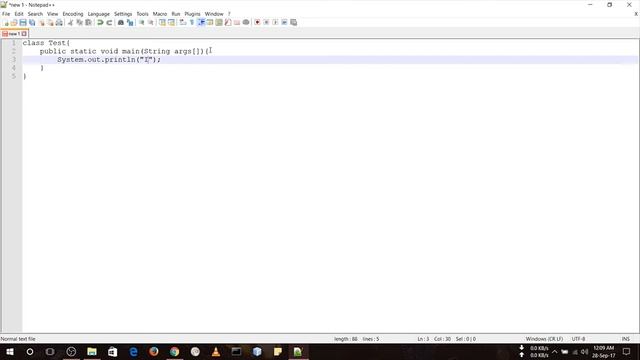This screenshot has width=640, height=360.
Task: Open the Encoding menu
Action: click(x=73, y=14)
